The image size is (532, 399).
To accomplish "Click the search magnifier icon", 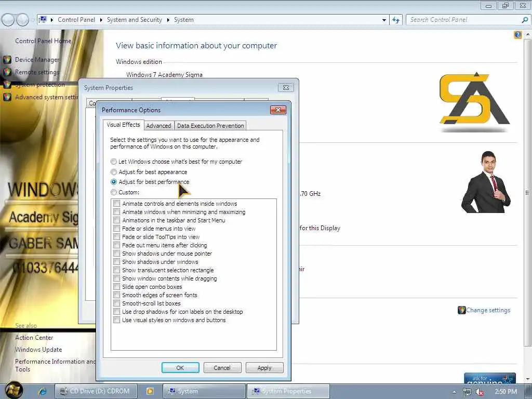I will pos(525,20).
